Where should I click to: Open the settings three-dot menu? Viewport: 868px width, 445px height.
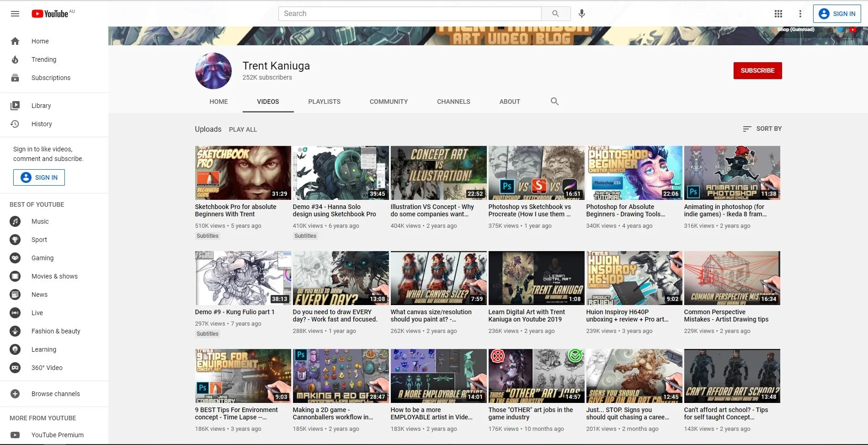coord(800,14)
